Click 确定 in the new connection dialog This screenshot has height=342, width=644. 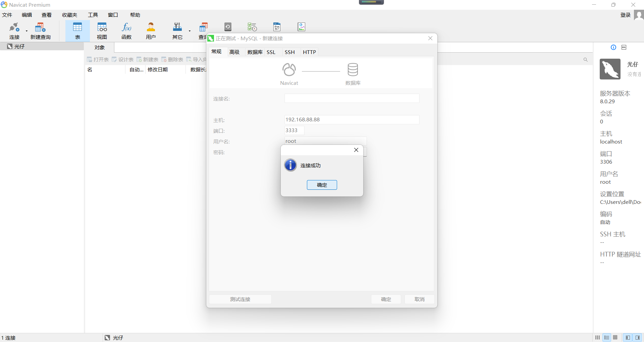tap(386, 299)
